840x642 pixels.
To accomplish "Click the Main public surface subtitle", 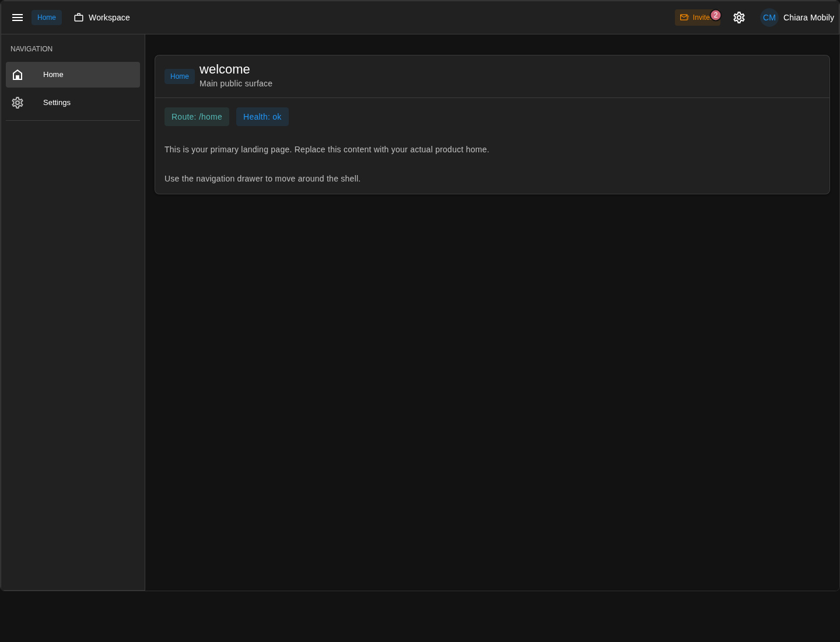I will [236, 83].
